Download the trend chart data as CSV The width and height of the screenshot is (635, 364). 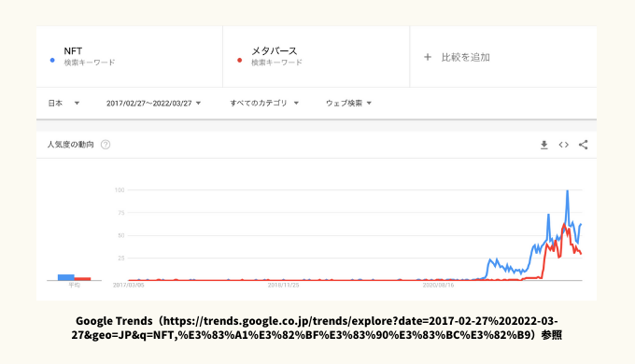(x=543, y=145)
